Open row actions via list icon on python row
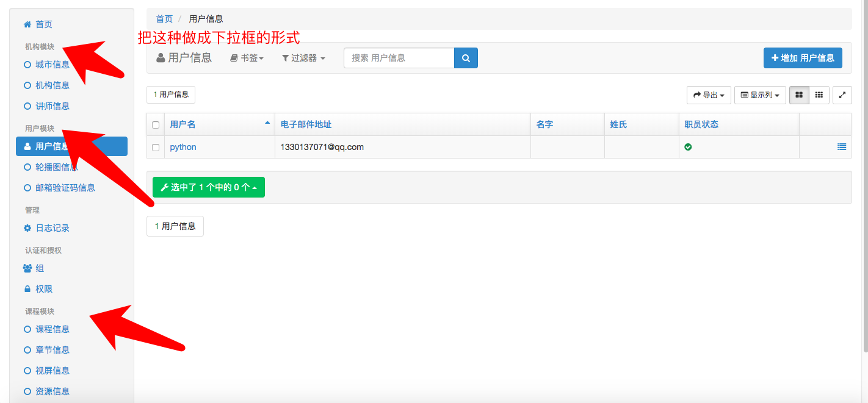The image size is (868, 403). point(842,146)
